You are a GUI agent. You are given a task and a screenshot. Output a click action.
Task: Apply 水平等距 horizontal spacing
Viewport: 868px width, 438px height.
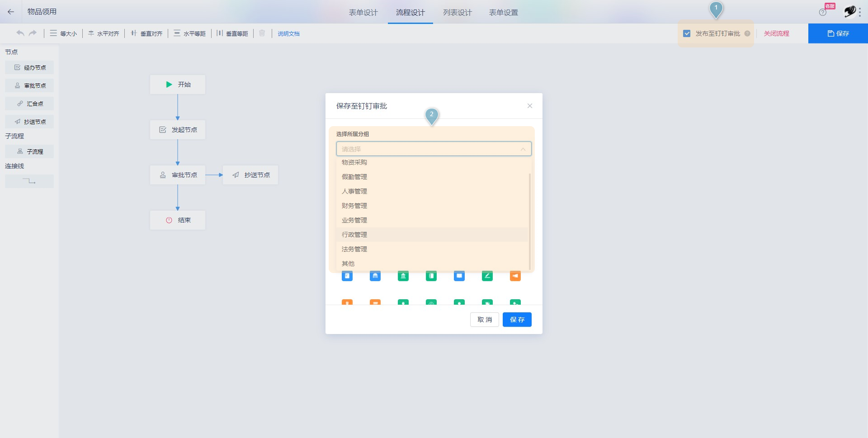(x=190, y=33)
